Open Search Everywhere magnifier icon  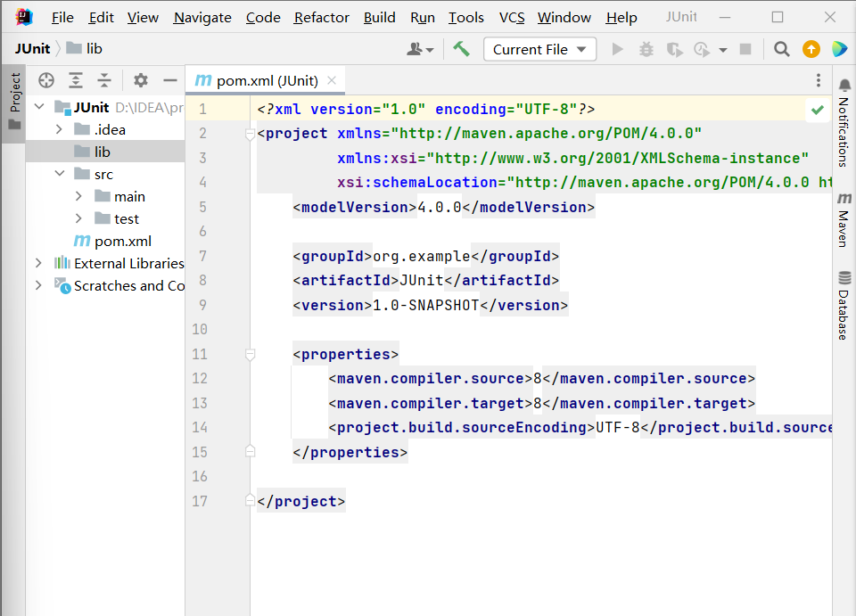pos(782,49)
